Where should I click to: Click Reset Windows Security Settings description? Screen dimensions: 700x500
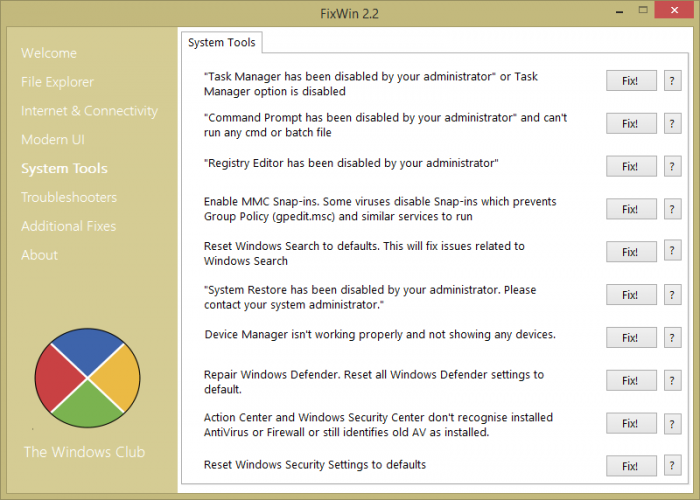[x=315, y=465]
